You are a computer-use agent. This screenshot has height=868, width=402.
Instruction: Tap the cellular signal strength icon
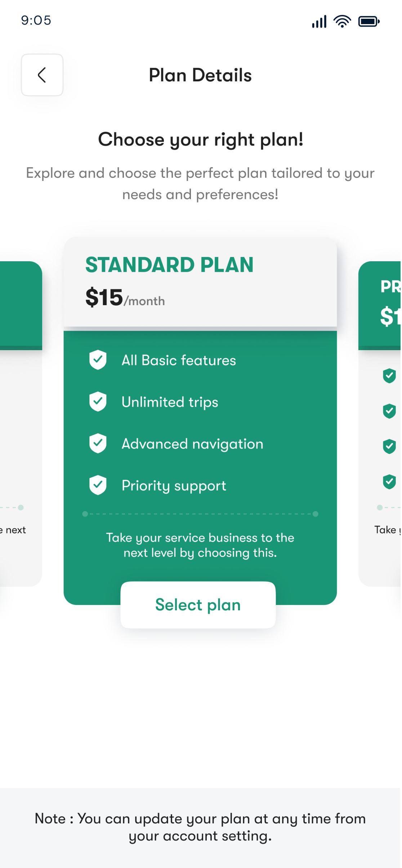pyautogui.click(x=319, y=22)
